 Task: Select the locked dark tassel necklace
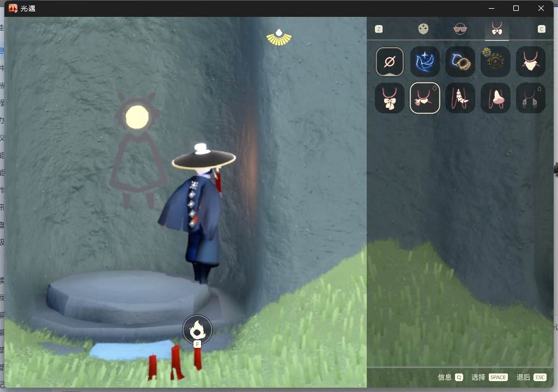click(x=530, y=98)
